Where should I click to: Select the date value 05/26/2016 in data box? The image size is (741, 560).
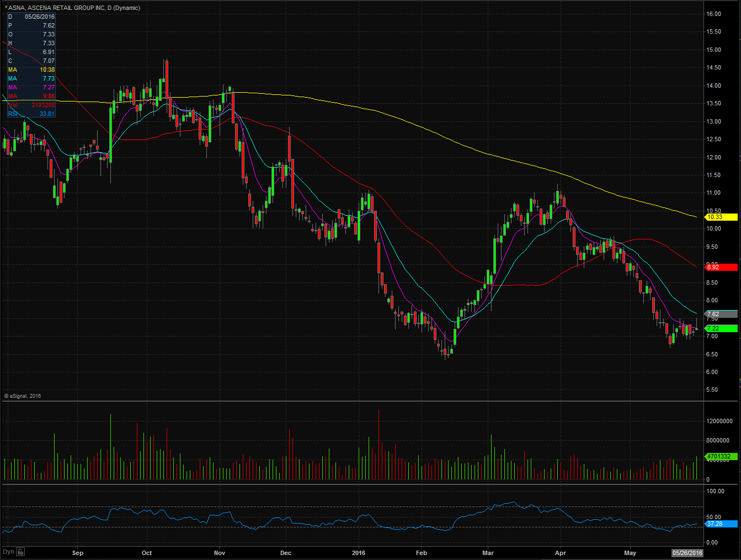(x=40, y=17)
